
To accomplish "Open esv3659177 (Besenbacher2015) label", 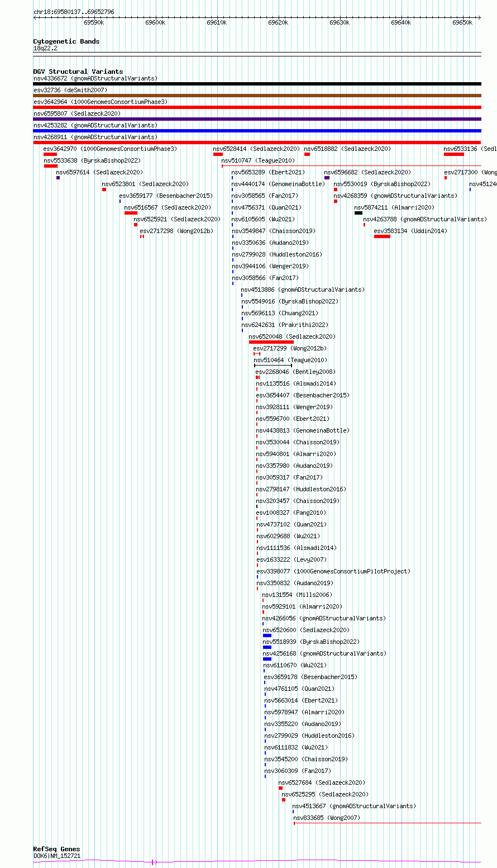I will coord(166,196).
